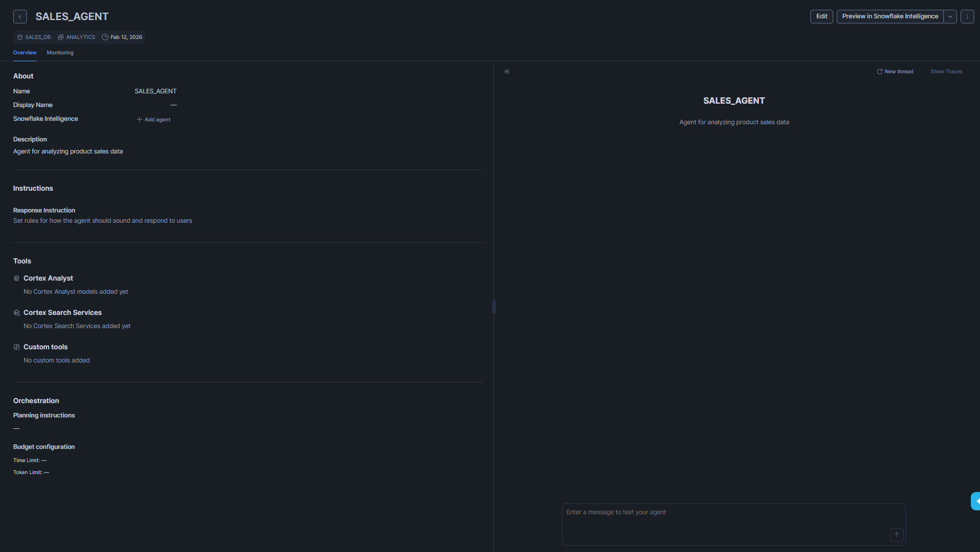Open the Preview in Snowflake Intelligence dropdown chevron
980x552 pixels.
pyautogui.click(x=950, y=16)
